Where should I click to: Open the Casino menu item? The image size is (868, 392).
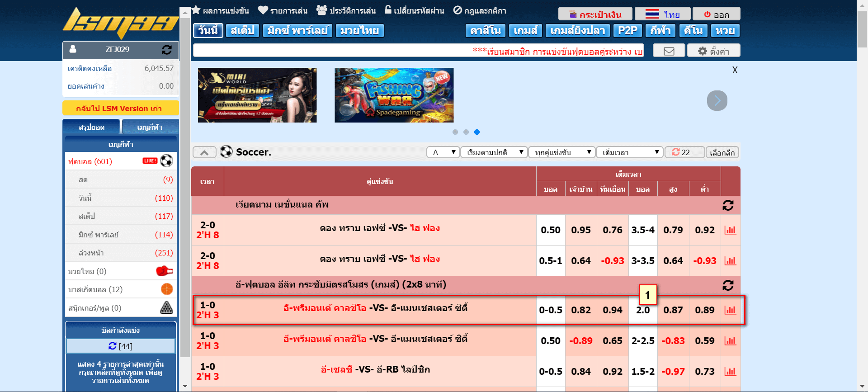(485, 30)
